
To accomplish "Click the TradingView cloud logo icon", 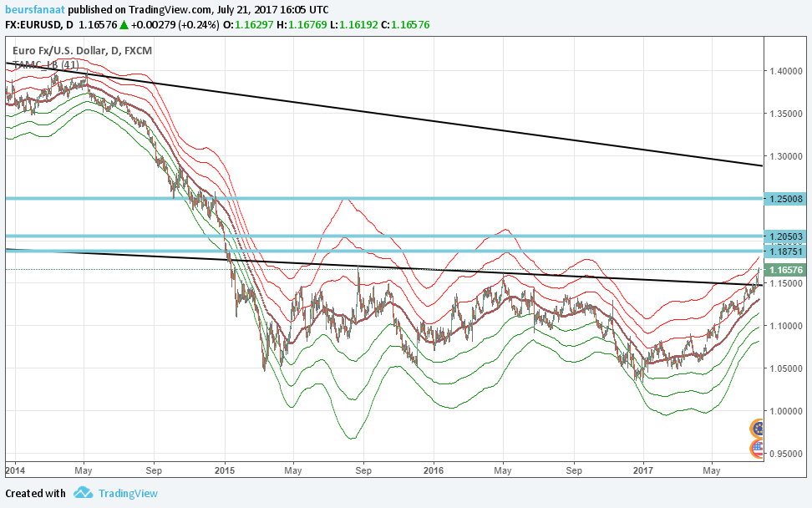I will pos(83,492).
